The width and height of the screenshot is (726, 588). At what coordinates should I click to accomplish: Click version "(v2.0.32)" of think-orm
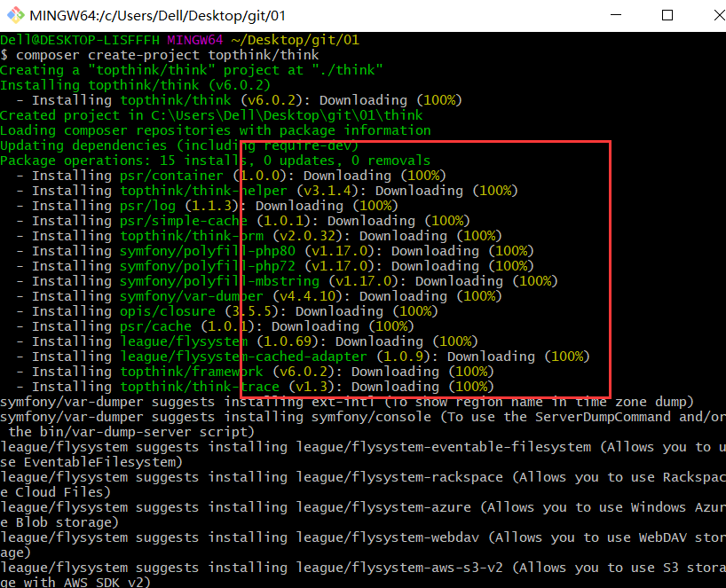pos(307,236)
